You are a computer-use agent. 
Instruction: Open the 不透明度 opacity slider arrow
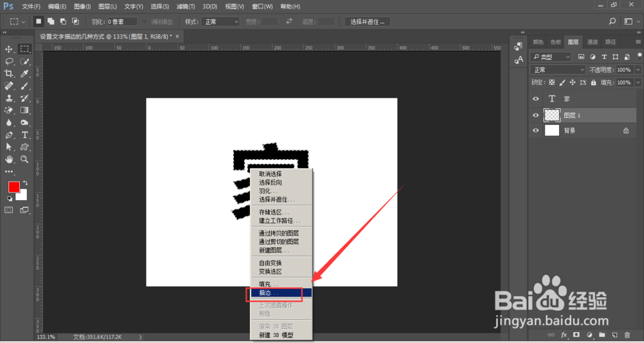[x=638, y=70]
